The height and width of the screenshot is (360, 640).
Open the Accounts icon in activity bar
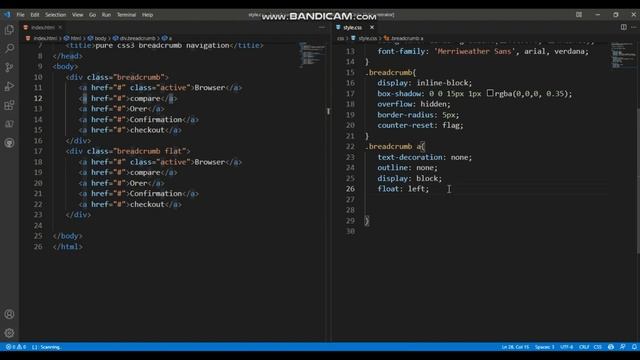pos(9,314)
